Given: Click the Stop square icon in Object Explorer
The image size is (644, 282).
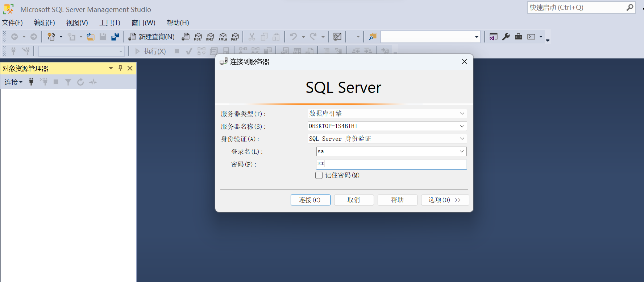Looking at the screenshot, I should (56, 82).
